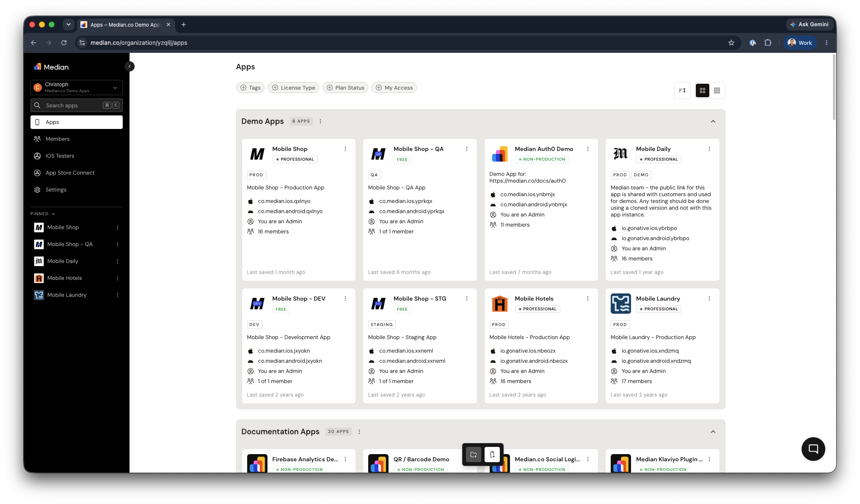Bookmark this page with the star icon

[x=731, y=43]
